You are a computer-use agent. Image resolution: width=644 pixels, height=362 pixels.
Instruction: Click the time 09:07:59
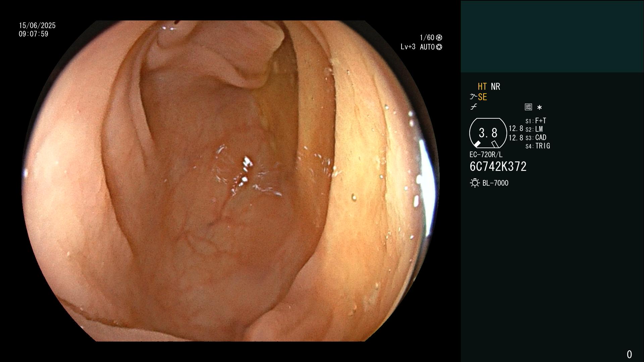tap(34, 34)
